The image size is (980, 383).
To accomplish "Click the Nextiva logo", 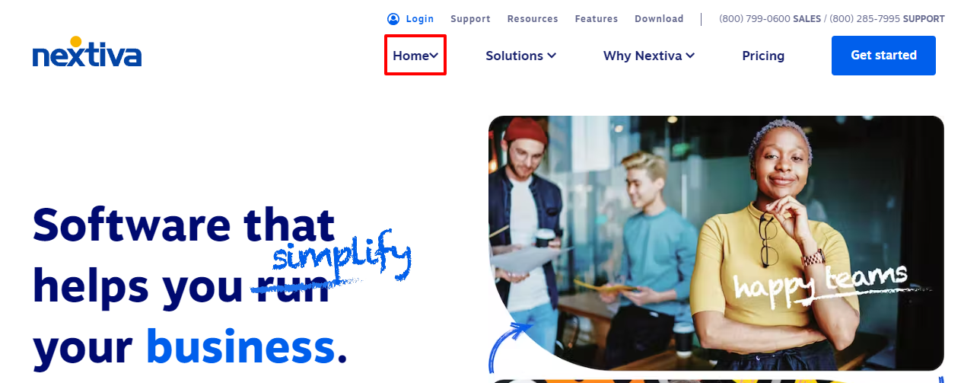I will [87, 52].
